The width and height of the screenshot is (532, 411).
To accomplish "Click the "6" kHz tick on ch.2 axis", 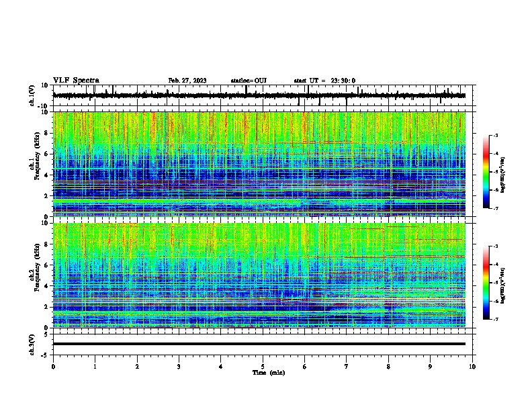I will [46, 265].
